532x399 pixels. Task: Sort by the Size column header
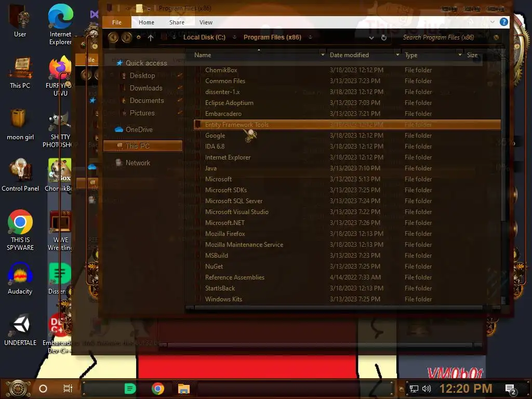point(472,55)
